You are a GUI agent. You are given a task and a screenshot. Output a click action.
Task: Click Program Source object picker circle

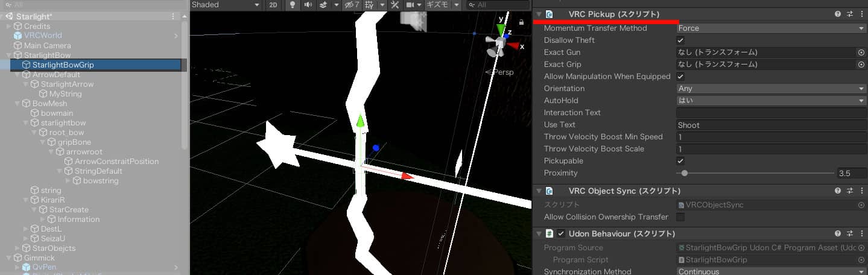pyautogui.click(x=861, y=248)
